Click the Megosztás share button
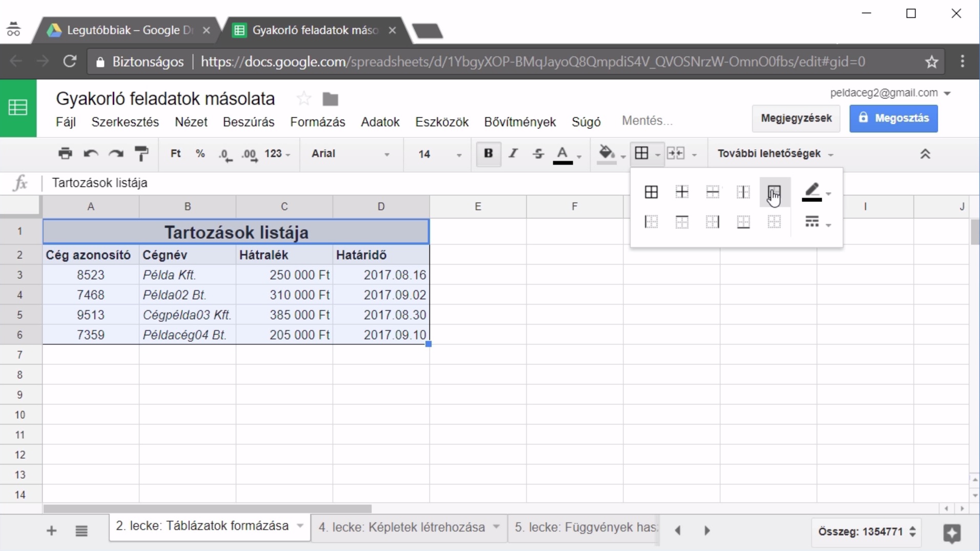The width and height of the screenshot is (980, 551). 893,118
